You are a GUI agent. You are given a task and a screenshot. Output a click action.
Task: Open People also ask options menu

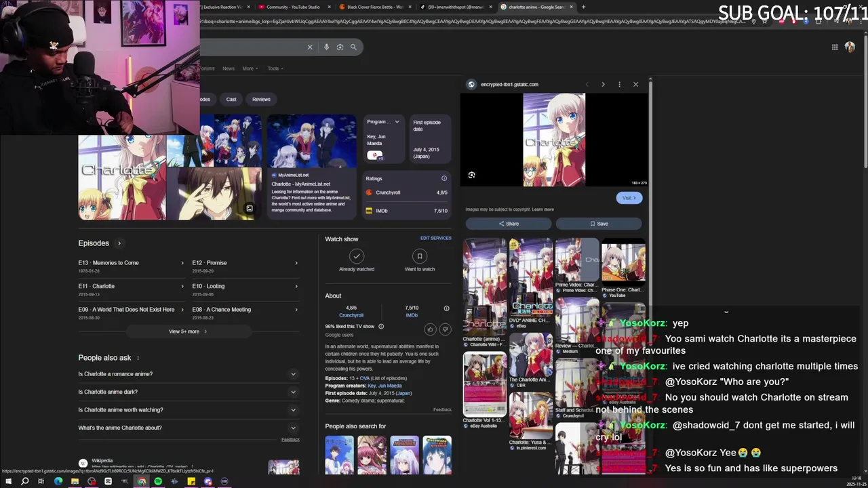[x=138, y=358]
